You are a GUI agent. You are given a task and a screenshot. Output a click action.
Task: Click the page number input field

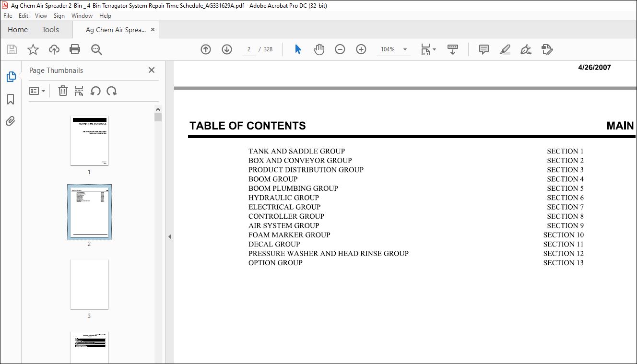(249, 49)
